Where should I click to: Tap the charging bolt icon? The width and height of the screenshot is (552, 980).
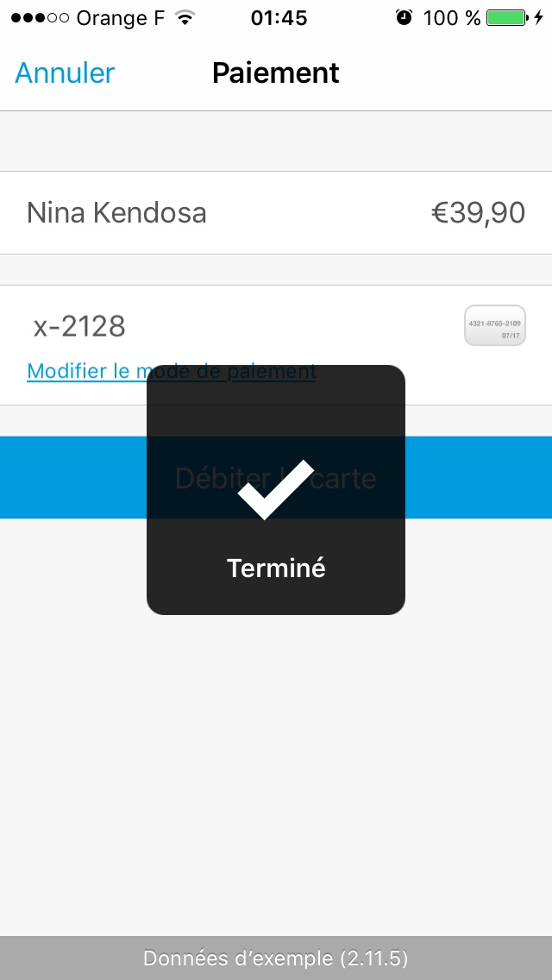pos(539,18)
